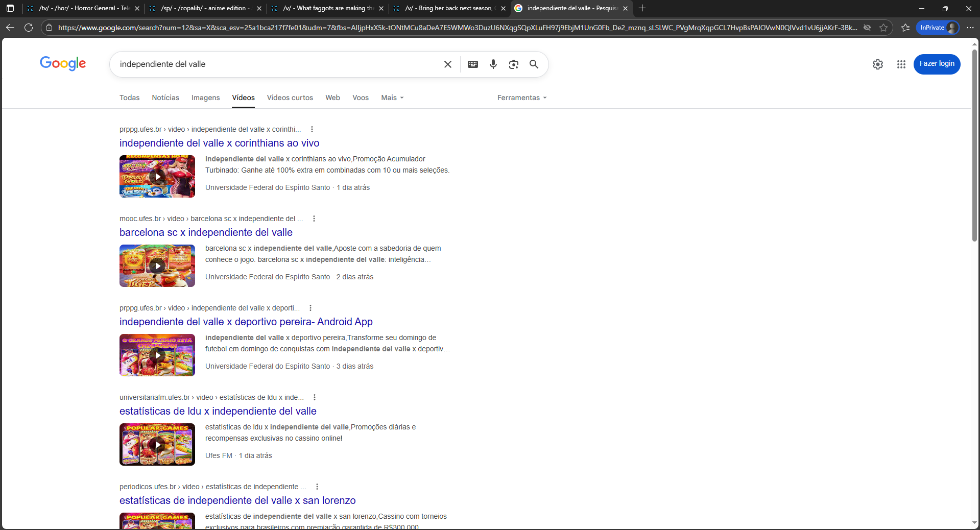Click the page vertical scrollbar
The width and height of the screenshot is (980, 530).
pos(974,146)
